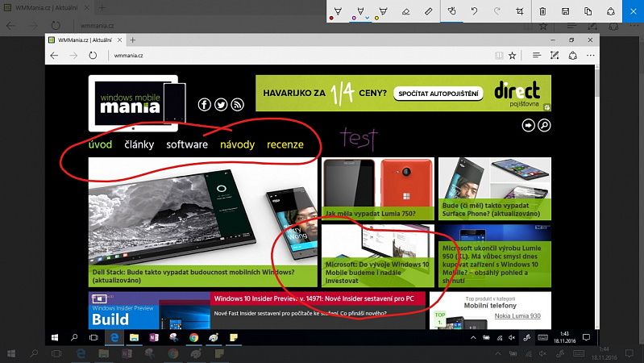Screen dimensions: 644x363
Task: Save the sketch with floppy icon
Action: [x=566, y=11]
